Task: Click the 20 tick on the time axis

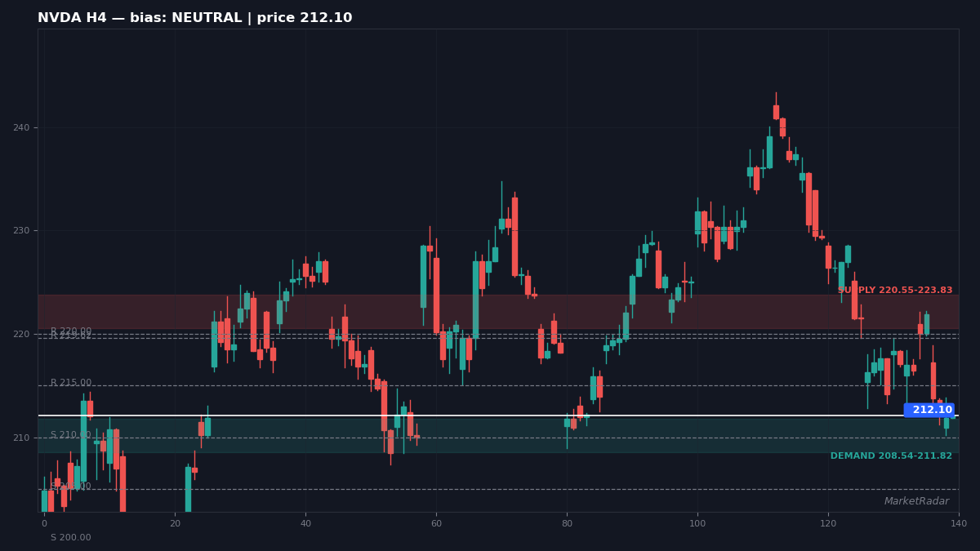Action: tap(175, 524)
